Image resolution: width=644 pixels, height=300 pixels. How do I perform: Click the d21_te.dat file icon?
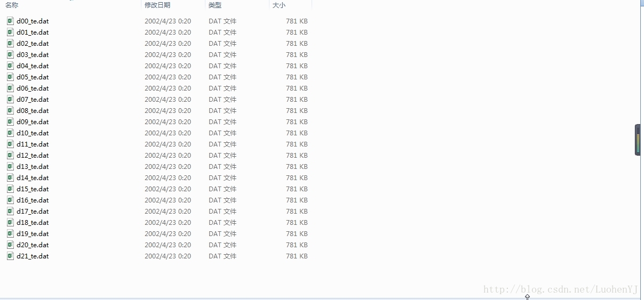click(10, 256)
